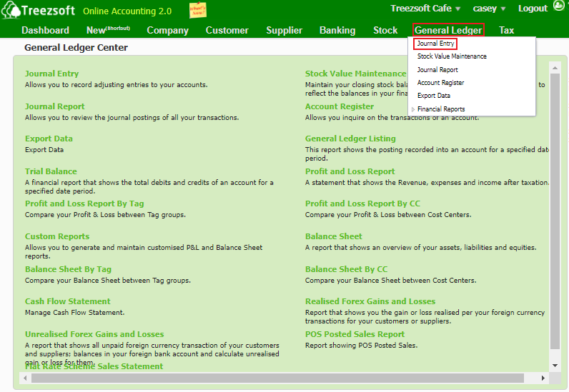Click the user avatar icon beside Logout
The width and height of the screenshot is (569, 392).
click(x=559, y=6)
